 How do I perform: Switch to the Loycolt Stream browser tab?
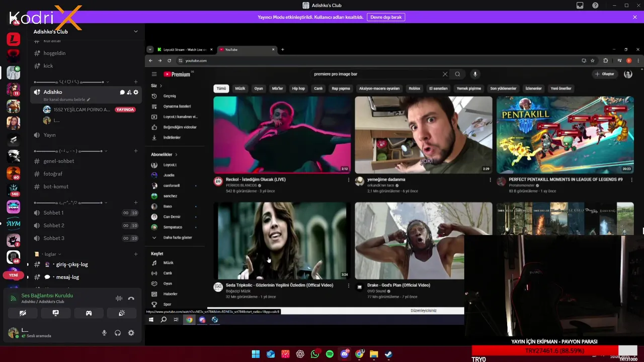click(185, 50)
